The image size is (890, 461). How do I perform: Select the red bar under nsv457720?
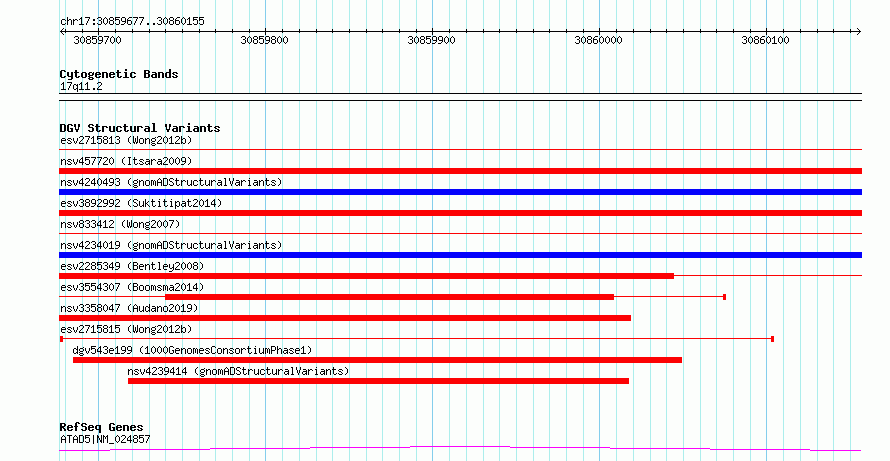[460, 171]
